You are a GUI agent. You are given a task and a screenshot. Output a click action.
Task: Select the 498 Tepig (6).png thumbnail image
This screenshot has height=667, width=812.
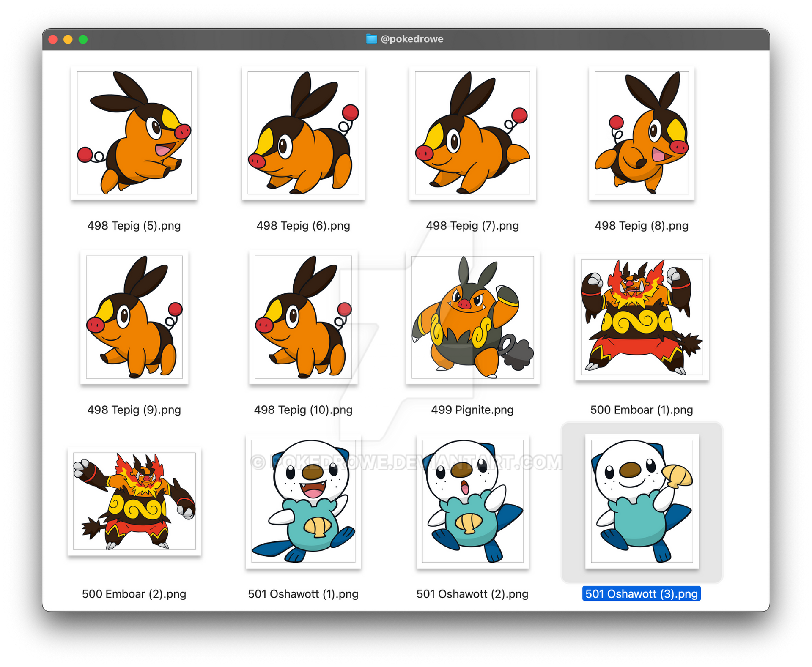[x=303, y=133]
